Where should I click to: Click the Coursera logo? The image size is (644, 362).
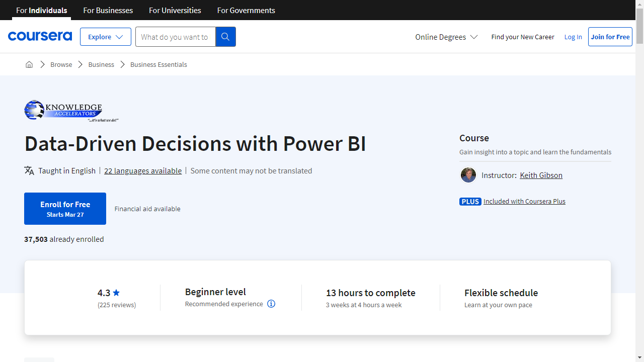pos(40,36)
